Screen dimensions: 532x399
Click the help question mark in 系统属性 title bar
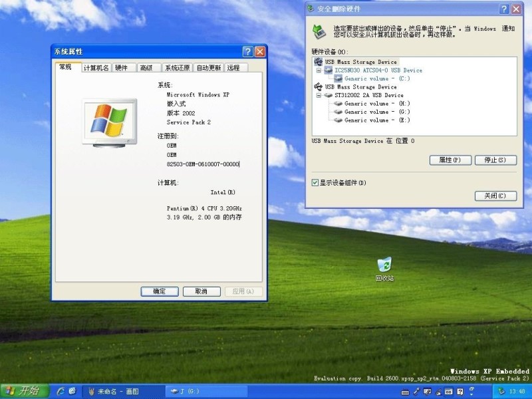[247, 52]
